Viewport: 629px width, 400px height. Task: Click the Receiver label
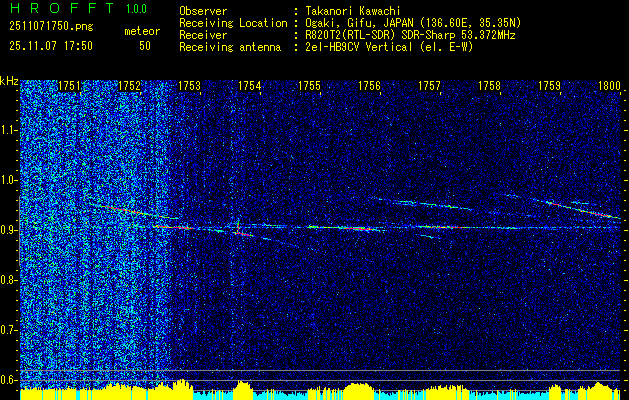[x=203, y=35]
